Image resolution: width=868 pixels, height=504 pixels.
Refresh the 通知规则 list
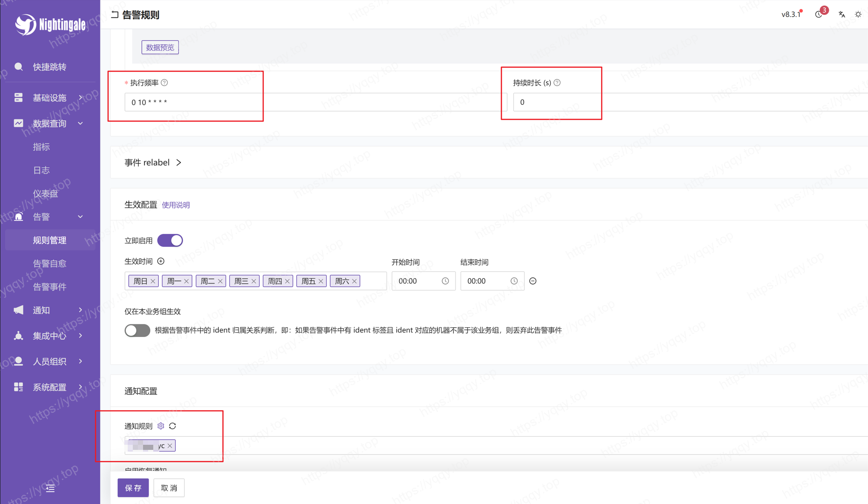tap(172, 426)
